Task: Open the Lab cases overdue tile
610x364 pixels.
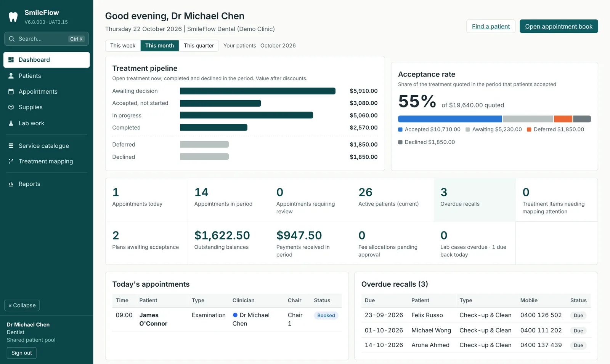Action: coord(475,243)
